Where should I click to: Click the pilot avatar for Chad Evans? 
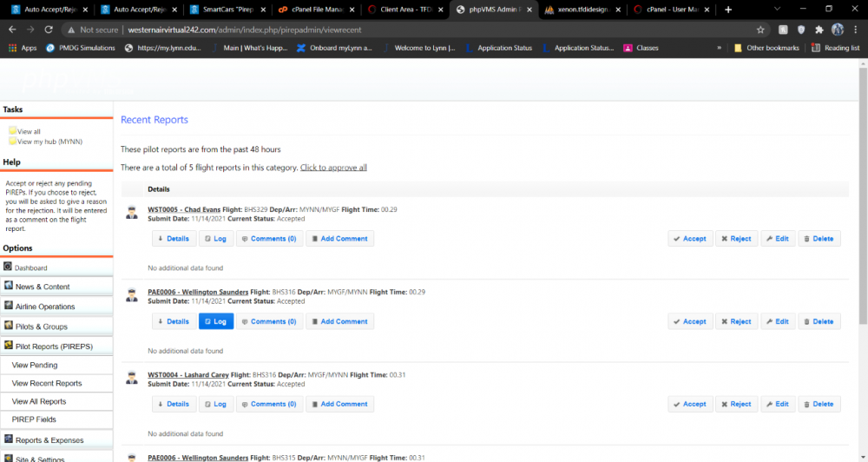tap(132, 213)
